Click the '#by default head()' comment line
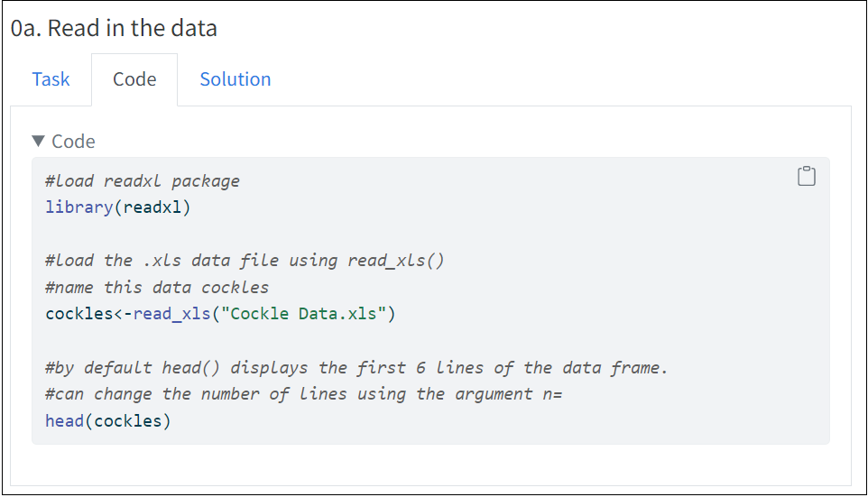868x497 pixels. (356, 367)
